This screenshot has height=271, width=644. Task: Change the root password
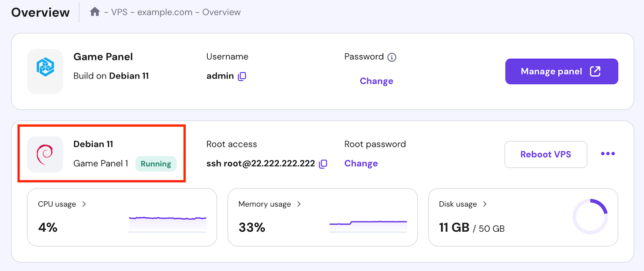[x=361, y=163]
